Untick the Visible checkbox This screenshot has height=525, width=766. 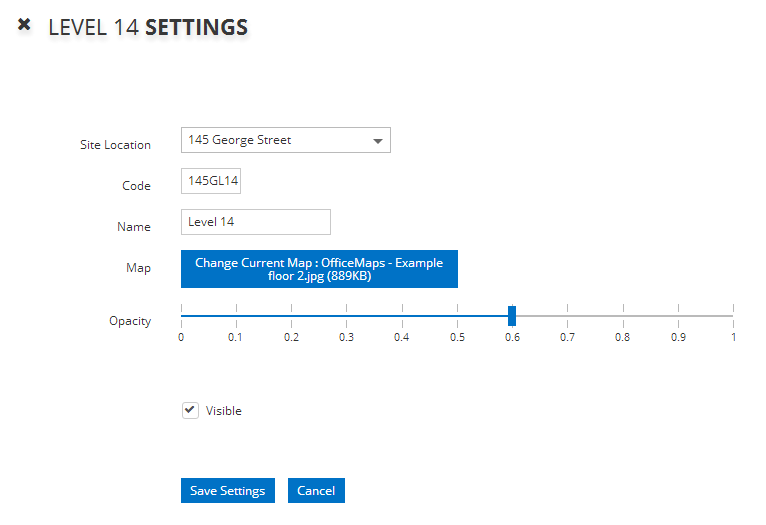(191, 410)
